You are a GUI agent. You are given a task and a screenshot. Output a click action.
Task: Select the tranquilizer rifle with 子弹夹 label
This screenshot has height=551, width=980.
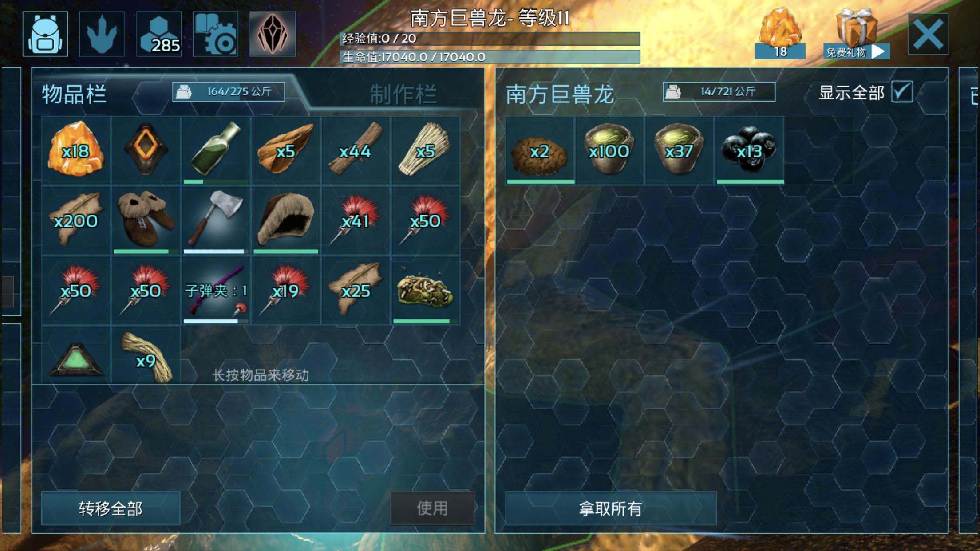point(216,290)
